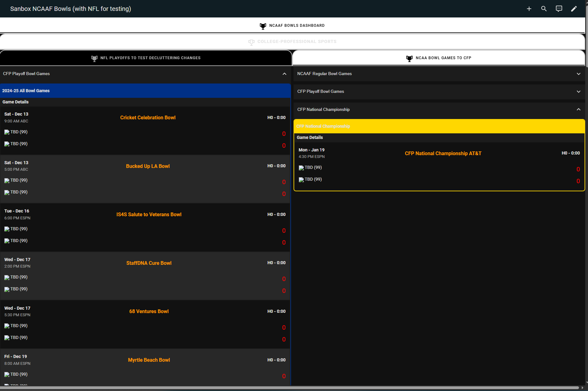
Task: Click second TBD team logo under CFP National Championship AT&T
Action: pos(301,179)
